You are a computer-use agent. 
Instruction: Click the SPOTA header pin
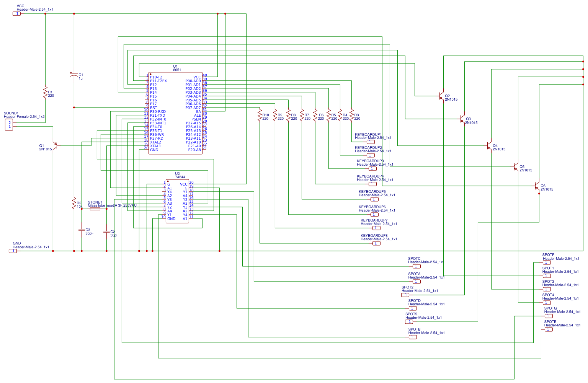416,282
